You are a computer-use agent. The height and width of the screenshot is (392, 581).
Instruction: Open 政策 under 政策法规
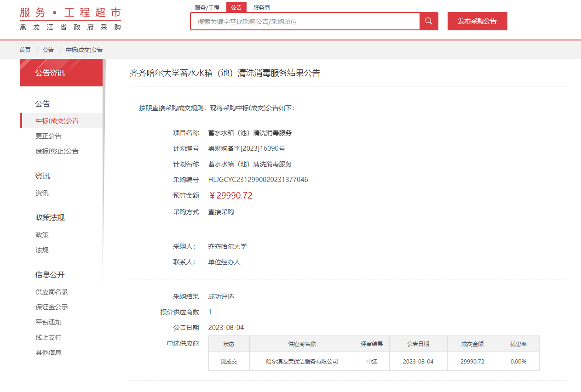[42, 235]
